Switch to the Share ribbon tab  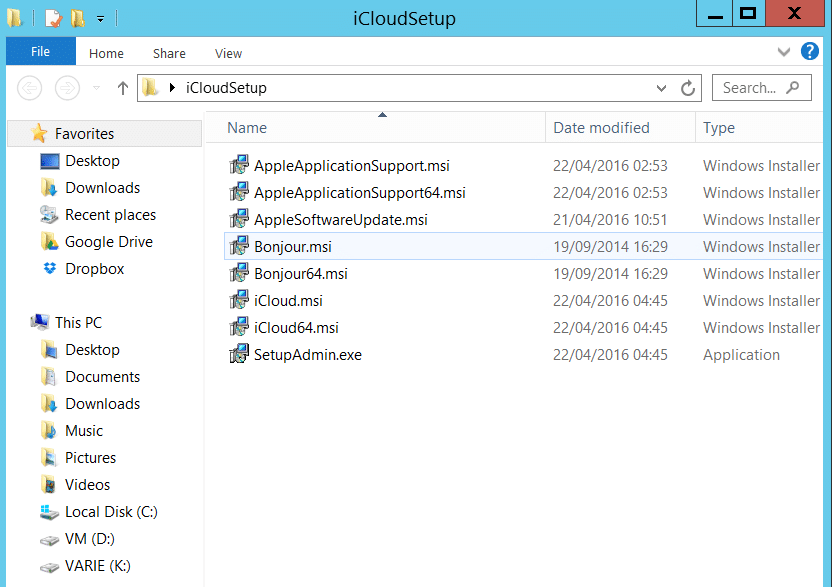169,54
